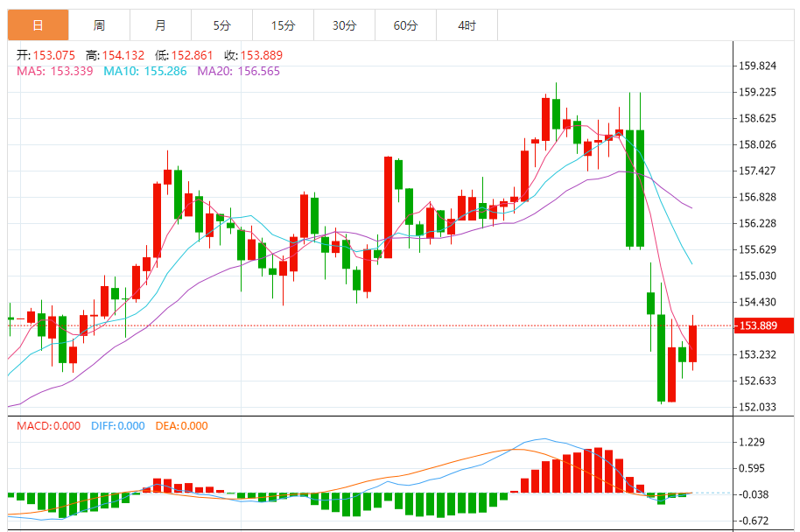Show the 60分 timeframe chart
Viewport: 800px width, 532px height.
[405, 26]
